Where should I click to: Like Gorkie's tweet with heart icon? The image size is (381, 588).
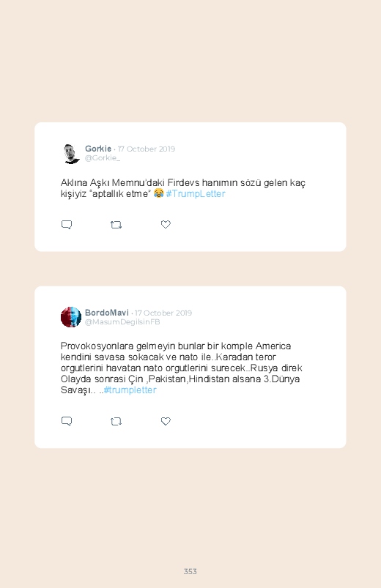166,224
